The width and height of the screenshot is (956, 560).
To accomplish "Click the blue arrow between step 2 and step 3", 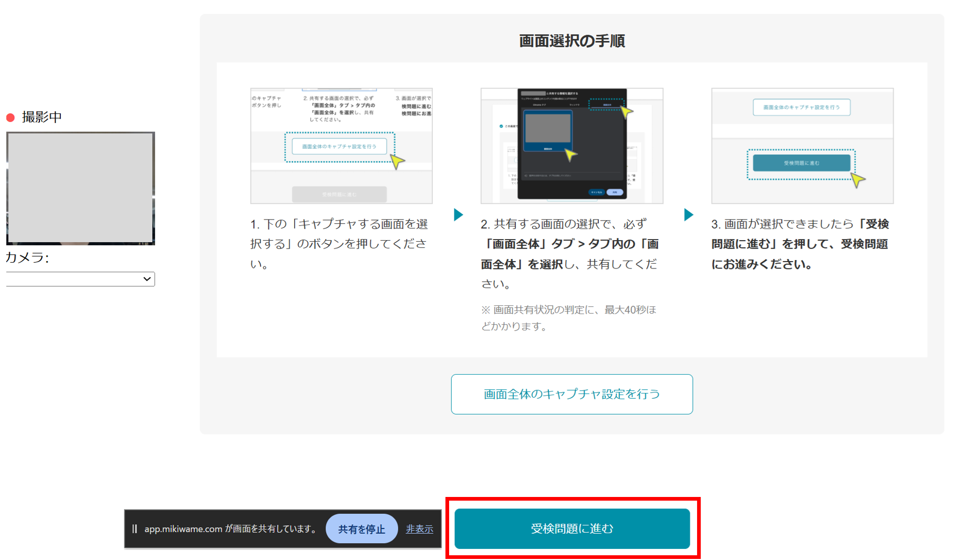I will 689,214.
